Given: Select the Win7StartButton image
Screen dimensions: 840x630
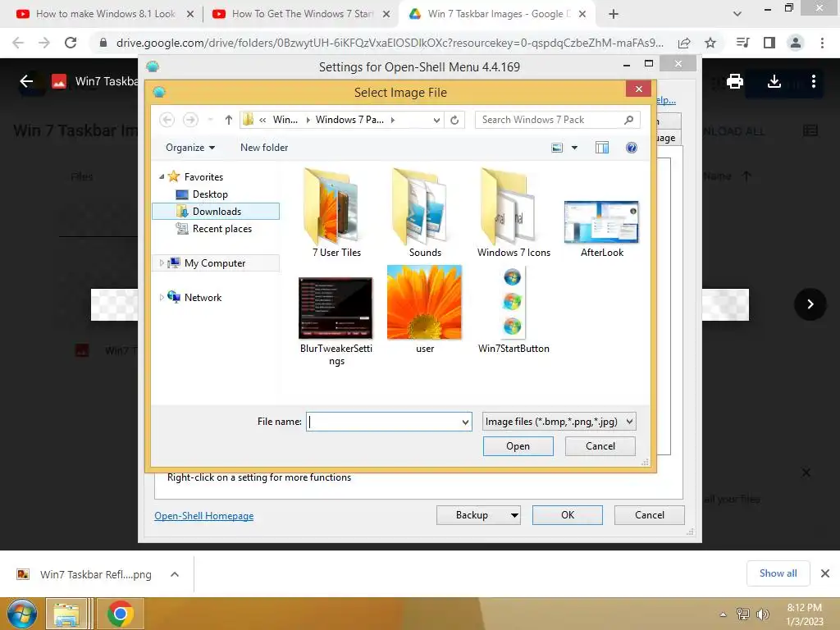Looking at the screenshot, I should (514, 309).
